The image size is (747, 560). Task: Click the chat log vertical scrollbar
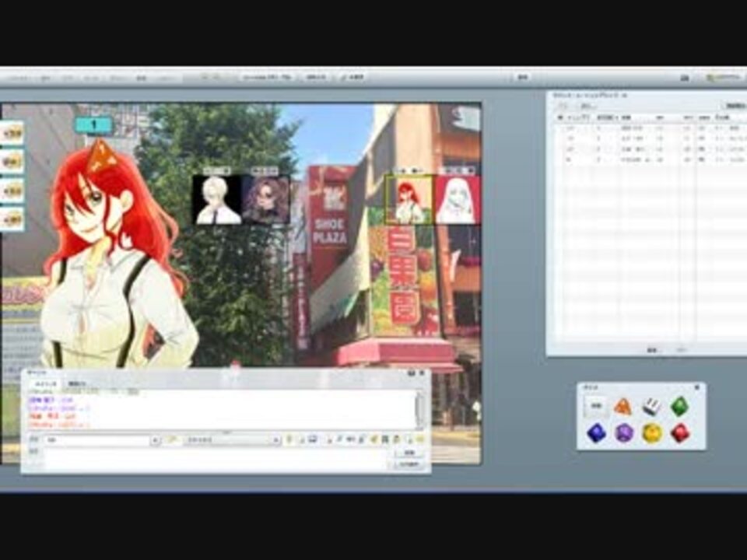(420, 409)
